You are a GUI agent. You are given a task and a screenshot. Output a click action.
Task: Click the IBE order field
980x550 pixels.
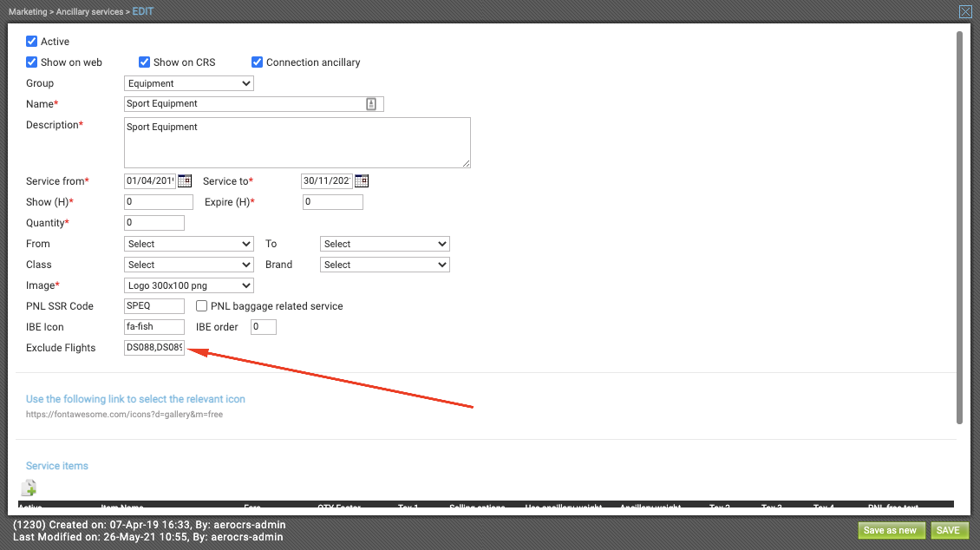pos(263,327)
